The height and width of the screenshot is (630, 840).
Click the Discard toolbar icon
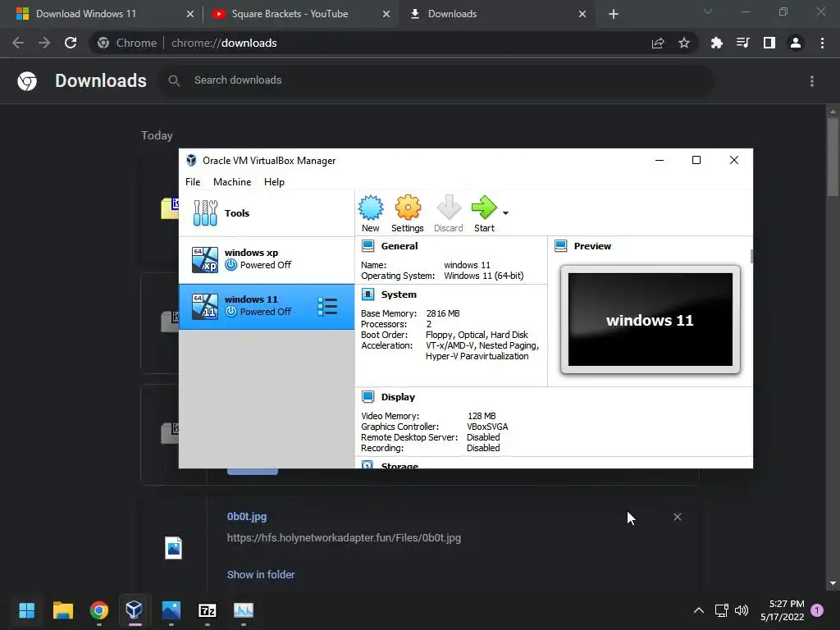[x=449, y=214]
